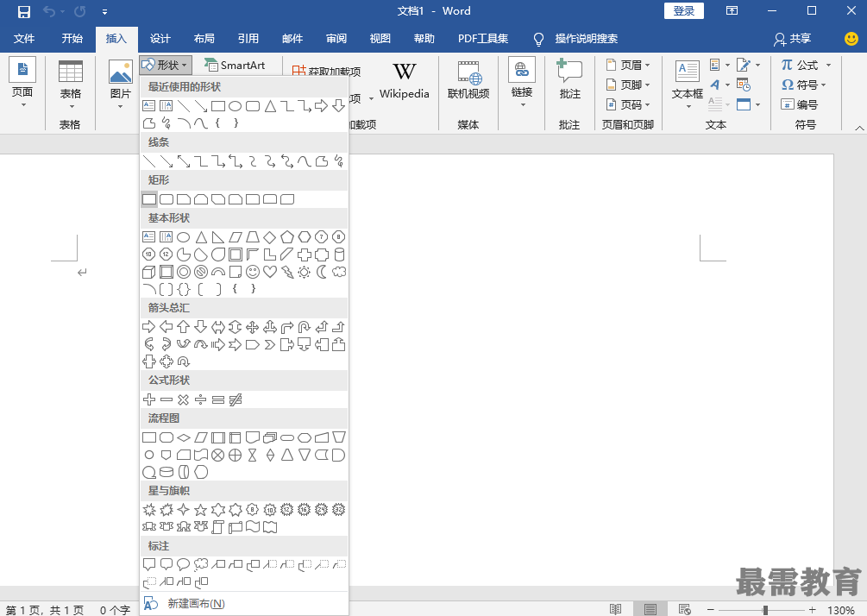Click the 共享 share button

pos(792,38)
